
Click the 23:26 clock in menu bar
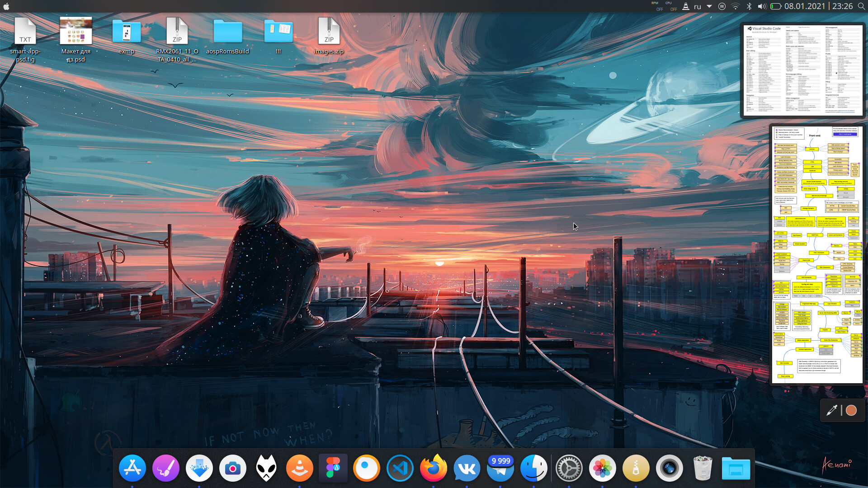[x=843, y=6]
